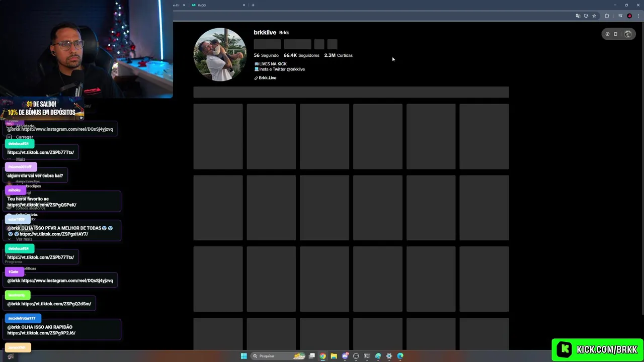
Task: Open the paint palette taskbar app
Action: pos(378,356)
